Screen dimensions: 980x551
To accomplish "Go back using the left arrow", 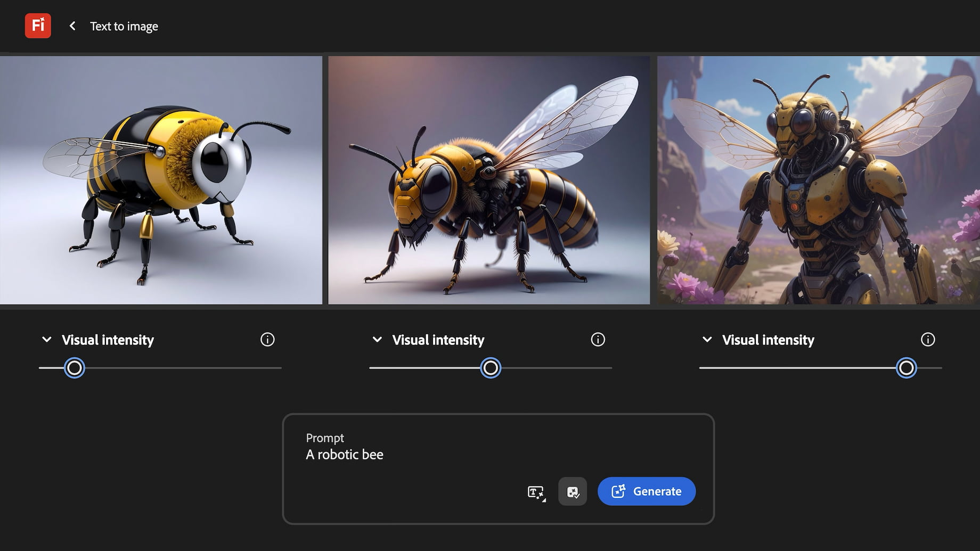I will (x=72, y=26).
